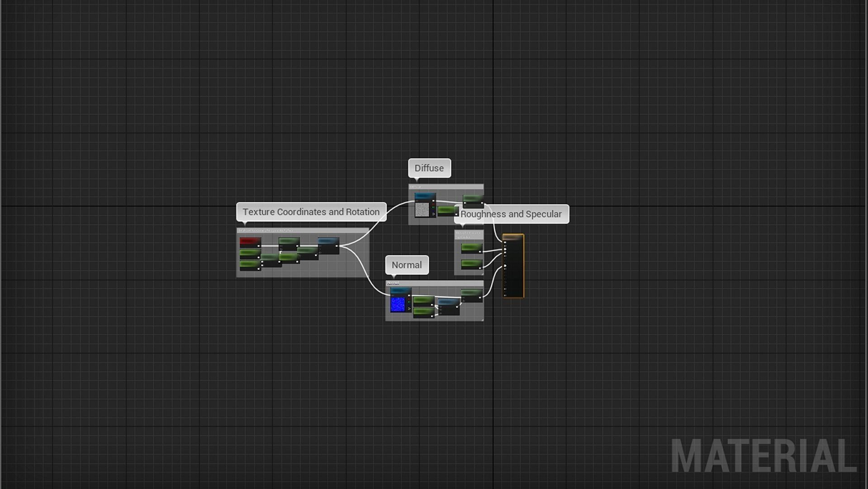Select the top-right green node in Diffuse group
868x489 pixels.
click(473, 199)
